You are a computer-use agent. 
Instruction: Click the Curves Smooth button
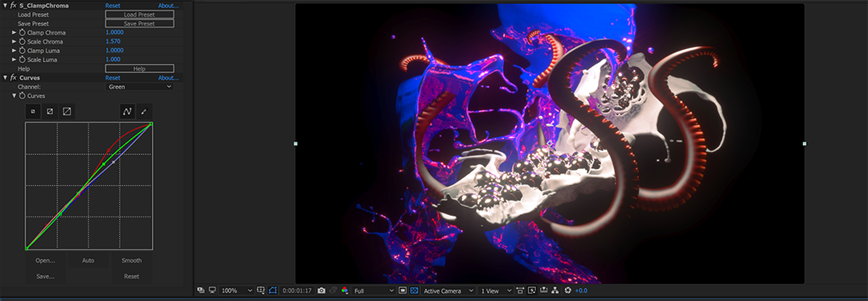click(132, 261)
